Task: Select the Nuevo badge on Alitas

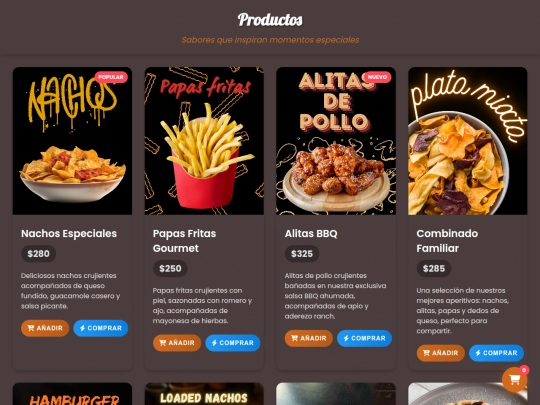Action: pyautogui.click(x=377, y=77)
